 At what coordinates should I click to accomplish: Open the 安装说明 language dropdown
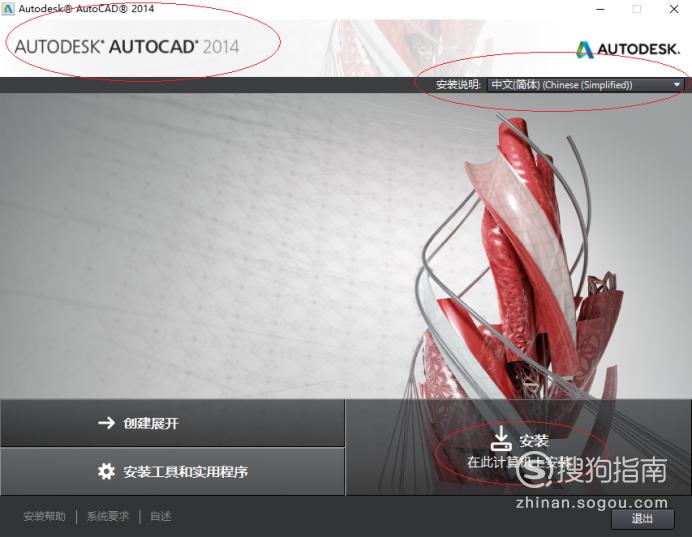(585, 85)
